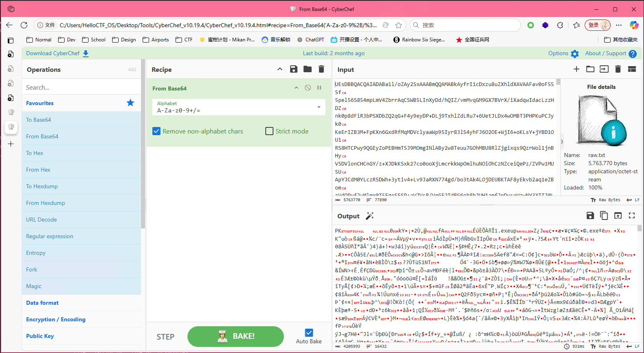Select the To Hexdump operation

[x=81, y=186]
